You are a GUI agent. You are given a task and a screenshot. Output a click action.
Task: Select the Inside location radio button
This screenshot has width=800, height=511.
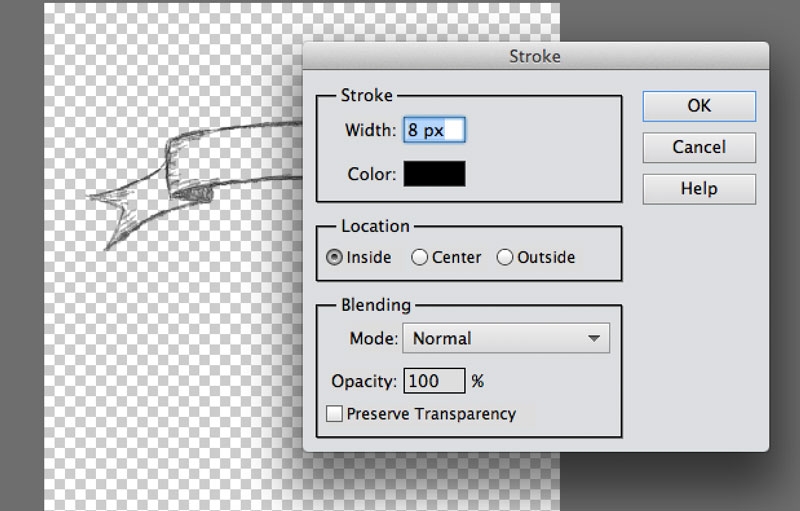click(334, 257)
